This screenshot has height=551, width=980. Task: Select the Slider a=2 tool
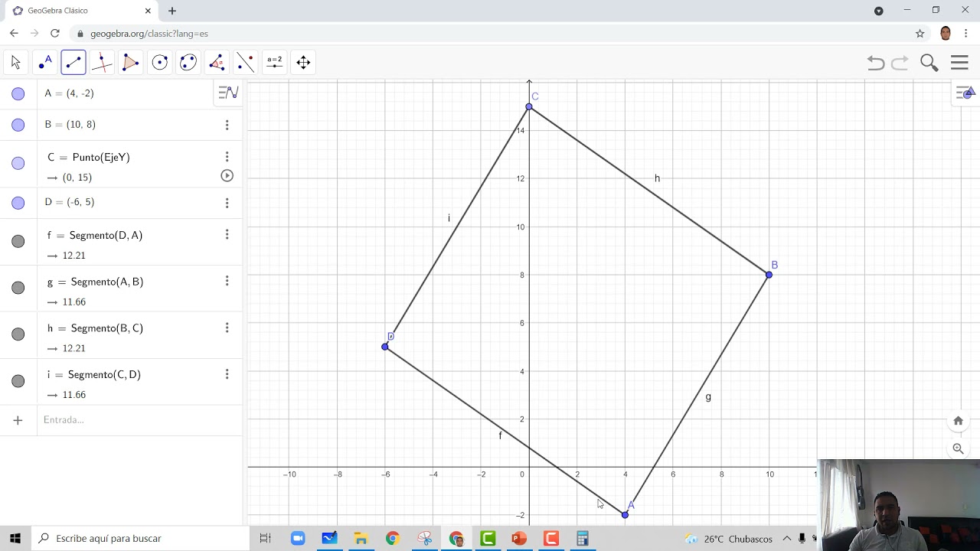coord(274,63)
